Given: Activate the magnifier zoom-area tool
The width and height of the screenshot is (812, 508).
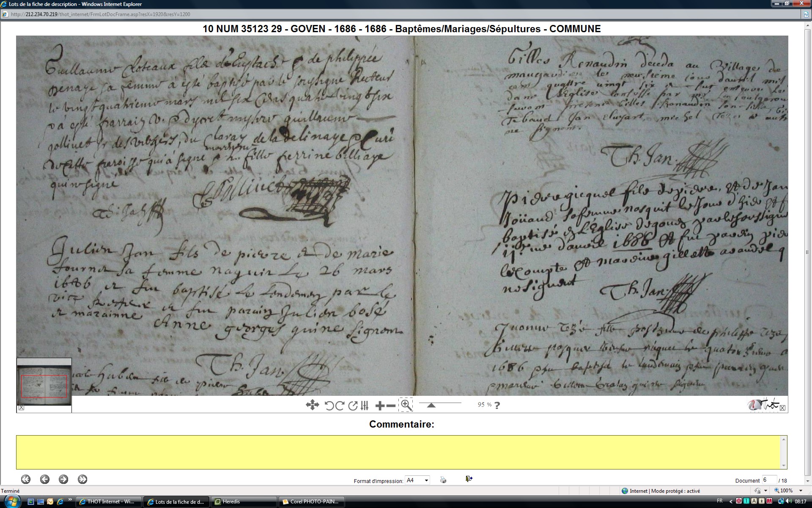Looking at the screenshot, I should click(x=406, y=405).
